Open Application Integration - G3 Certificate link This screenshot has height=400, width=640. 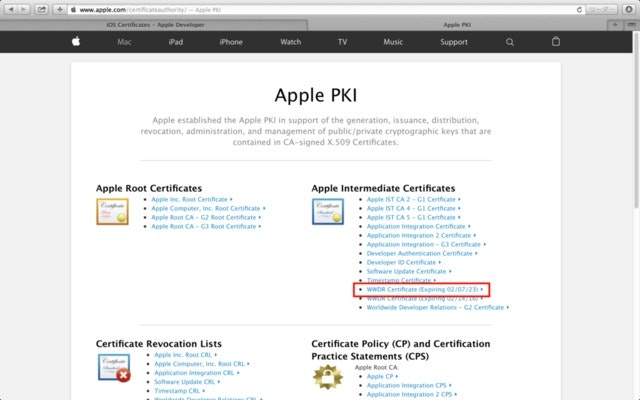(x=424, y=244)
